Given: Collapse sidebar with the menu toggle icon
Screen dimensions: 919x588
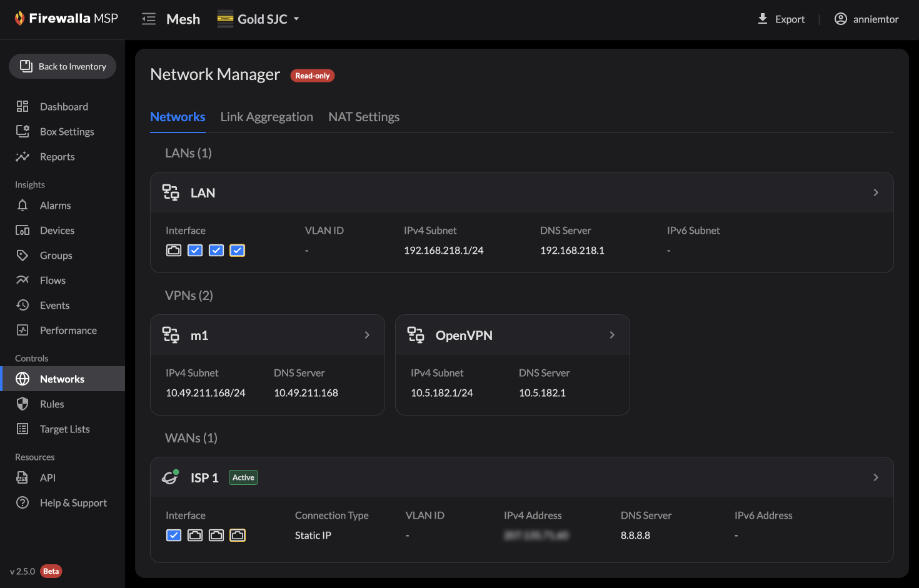Looking at the screenshot, I should pos(149,19).
